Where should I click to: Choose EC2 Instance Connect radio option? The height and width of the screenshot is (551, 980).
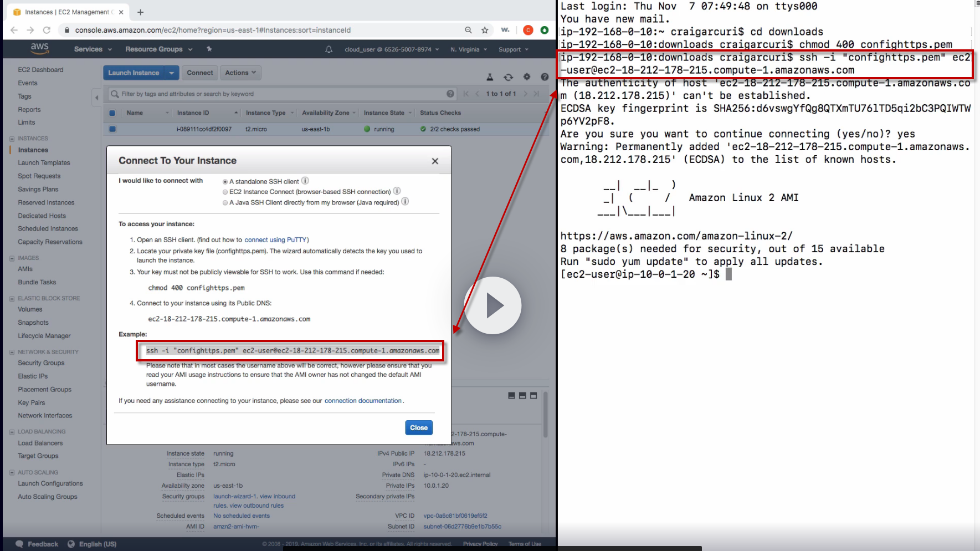(x=225, y=192)
